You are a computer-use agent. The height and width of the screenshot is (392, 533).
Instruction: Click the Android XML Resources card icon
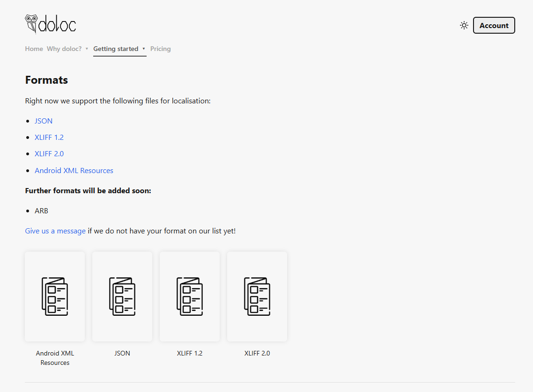click(x=55, y=297)
